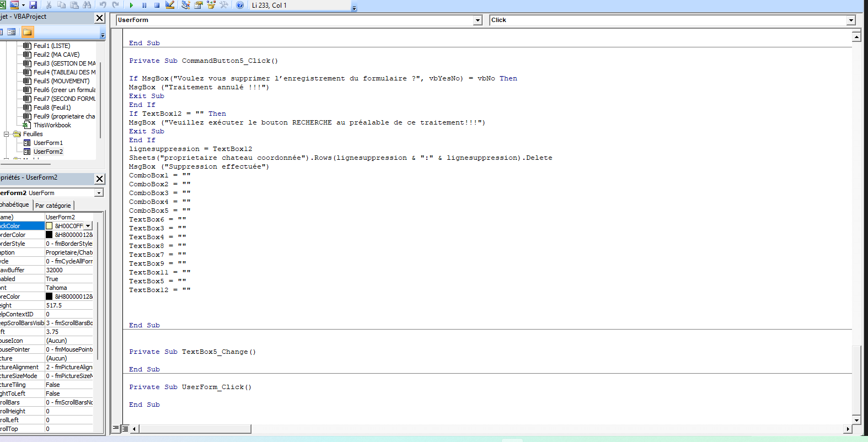This screenshot has height=442, width=868.
Task: Switch to the Par catégorie tab
Action: [x=53, y=206]
